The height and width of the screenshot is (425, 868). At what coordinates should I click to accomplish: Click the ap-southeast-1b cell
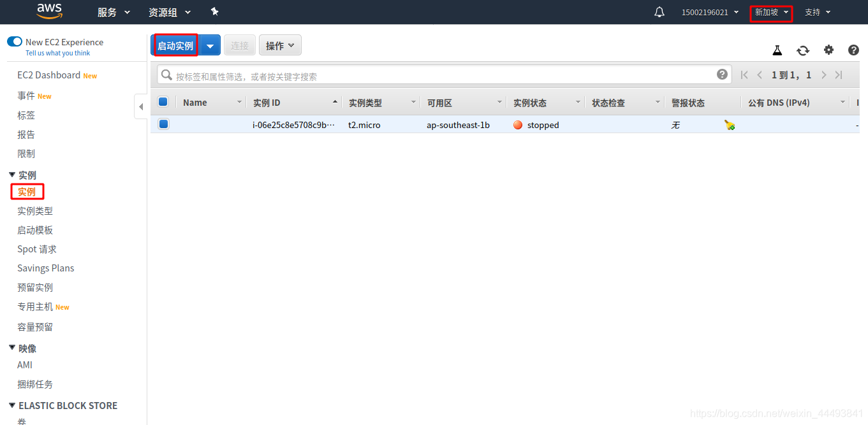coord(458,125)
